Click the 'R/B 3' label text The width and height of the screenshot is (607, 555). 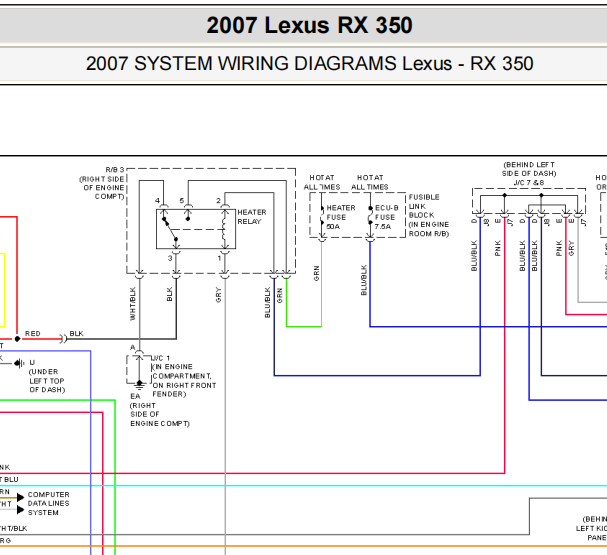(x=115, y=170)
